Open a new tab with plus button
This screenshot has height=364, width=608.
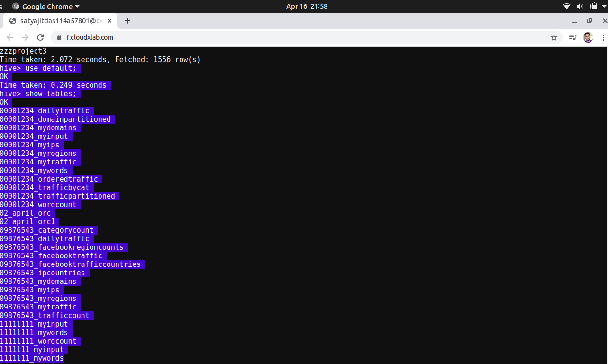tap(127, 21)
